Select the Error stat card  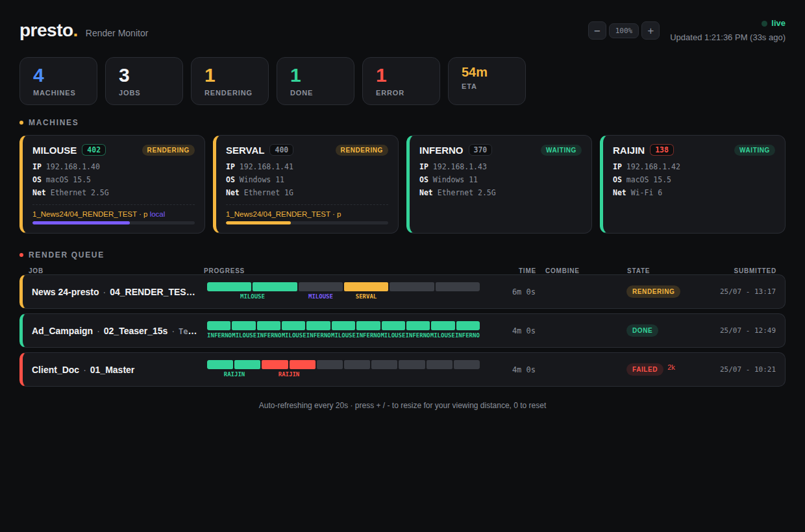click(401, 81)
